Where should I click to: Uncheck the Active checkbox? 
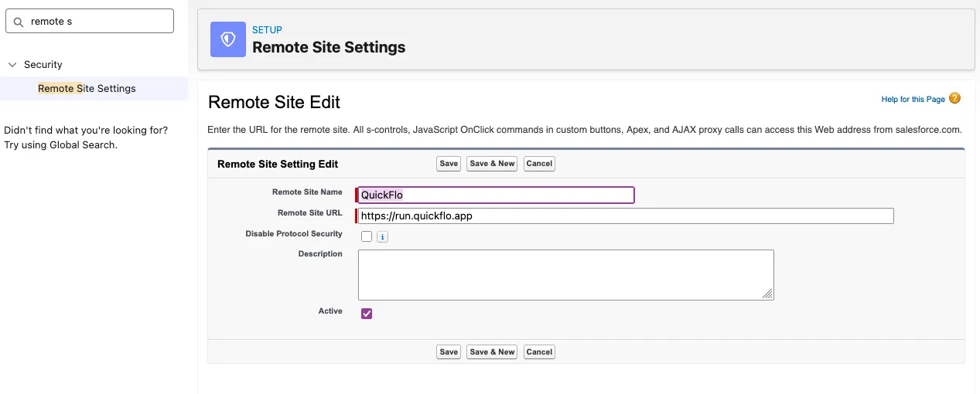(367, 314)
